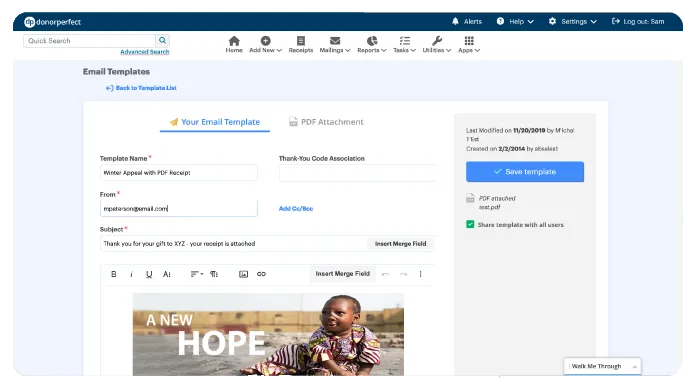Open the Settings dropdown
The height and width of the screenshot is (388, 695).
click(x=573, y=21)
